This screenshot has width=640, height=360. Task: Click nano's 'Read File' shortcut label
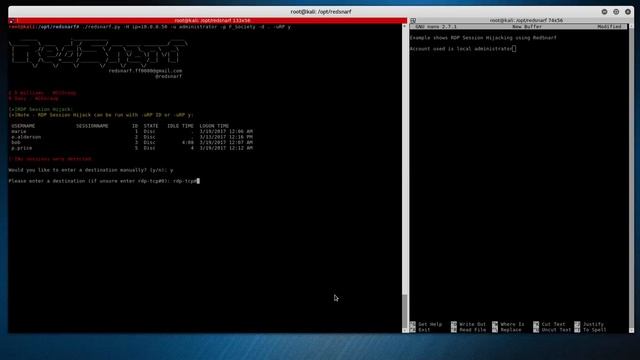[472, 330]
